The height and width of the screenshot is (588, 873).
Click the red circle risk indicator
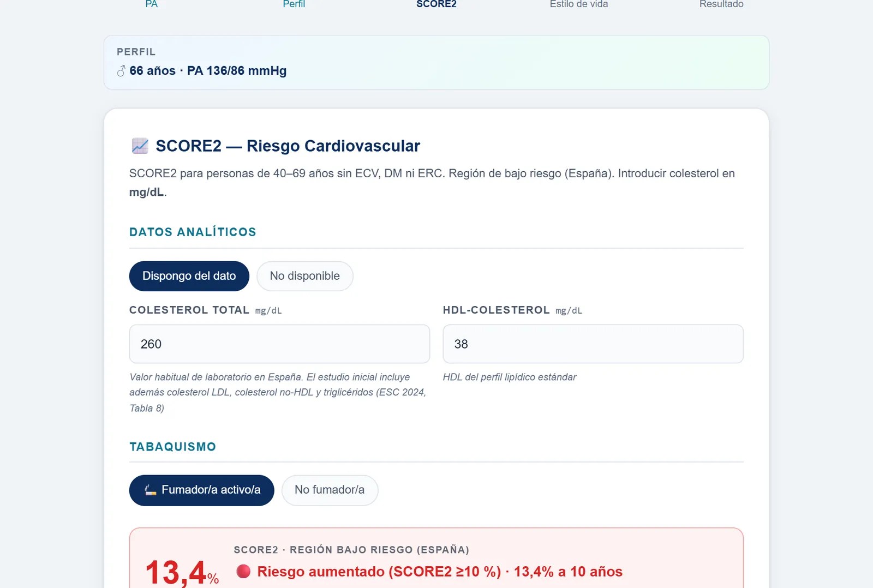[243, 571]
